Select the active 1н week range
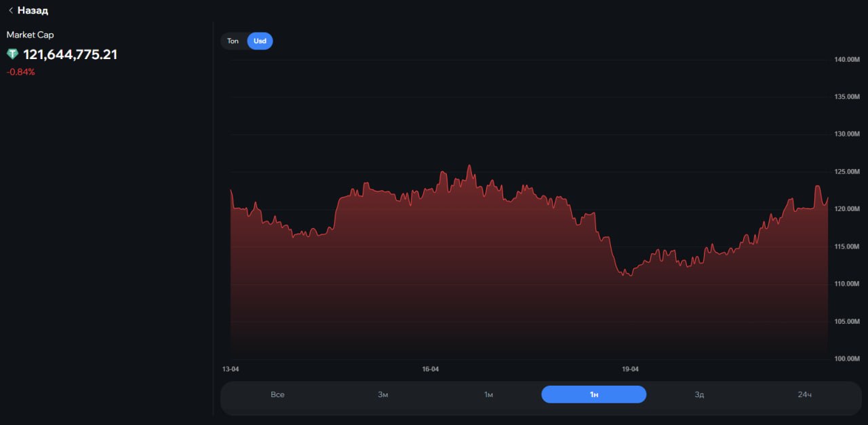868x425 pixels. point(593,394)
